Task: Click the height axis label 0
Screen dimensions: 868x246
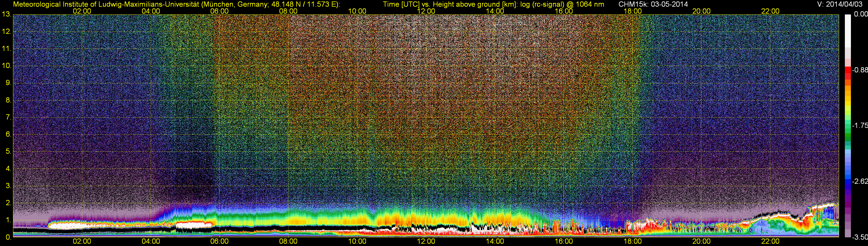Action: click(8, 237)
